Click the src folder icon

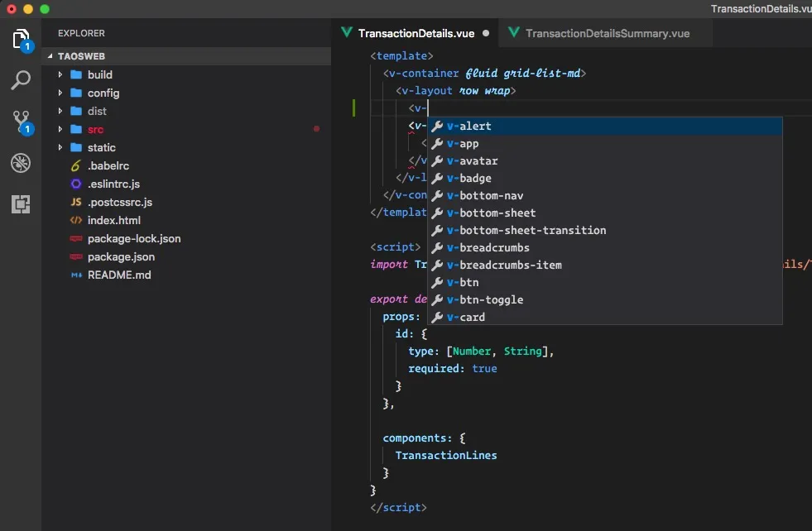click(76, 129)
